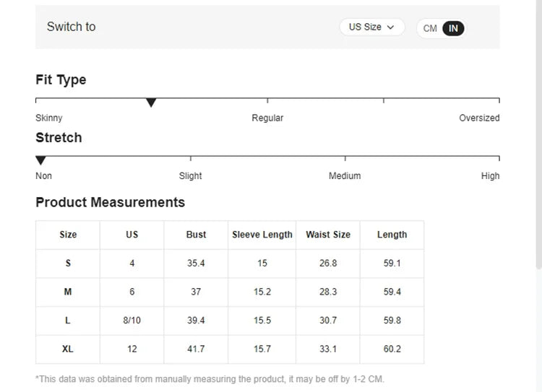The width and height of the screenshot is (542, 392).
Task: Click the Regular fit label
Action: (x=267, y=118)
